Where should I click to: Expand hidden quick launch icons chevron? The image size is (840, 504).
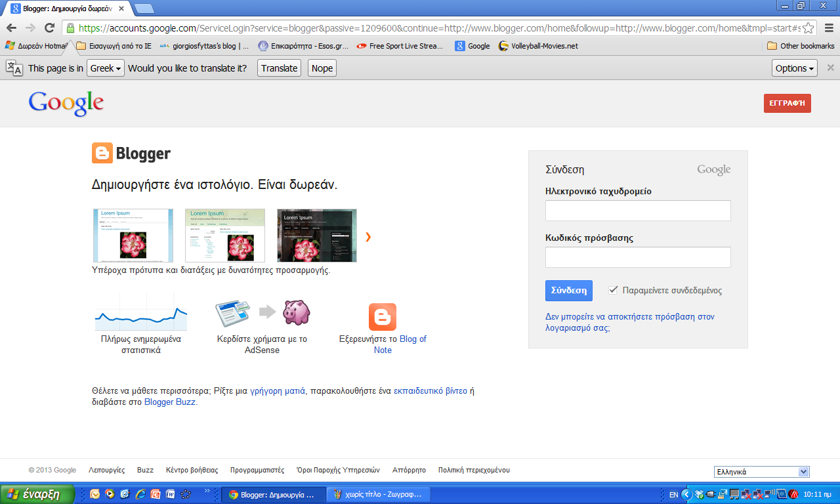click(x=207, y=491)
